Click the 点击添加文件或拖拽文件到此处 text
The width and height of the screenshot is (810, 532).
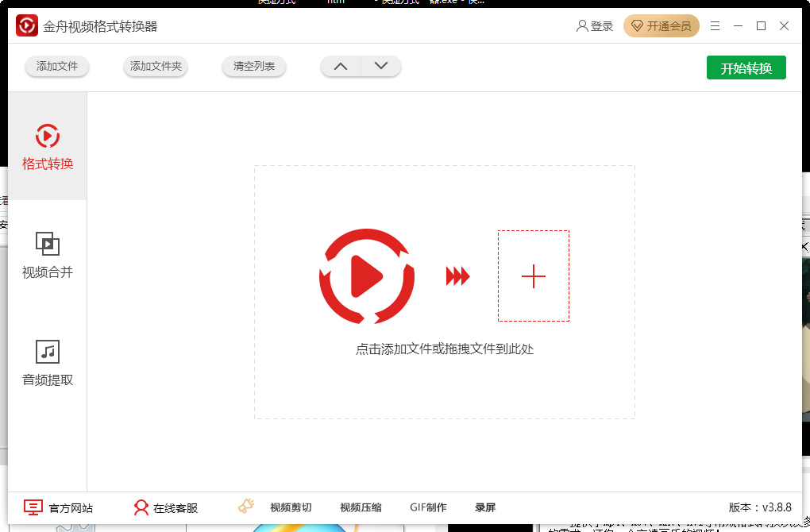coord(444,349)
